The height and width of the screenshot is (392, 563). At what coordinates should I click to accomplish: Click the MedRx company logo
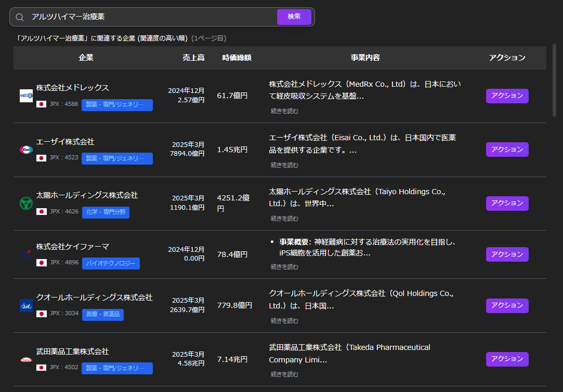[x=26, y=96]
